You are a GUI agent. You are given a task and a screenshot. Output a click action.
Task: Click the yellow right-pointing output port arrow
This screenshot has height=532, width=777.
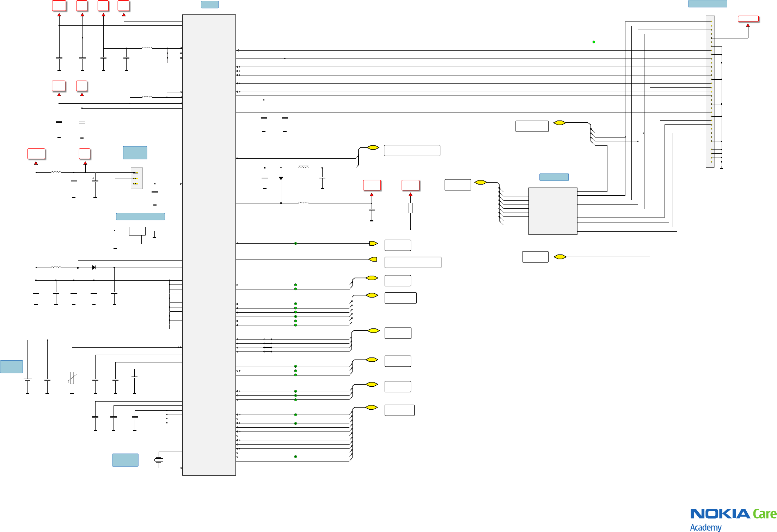click(x=373, y=243)
